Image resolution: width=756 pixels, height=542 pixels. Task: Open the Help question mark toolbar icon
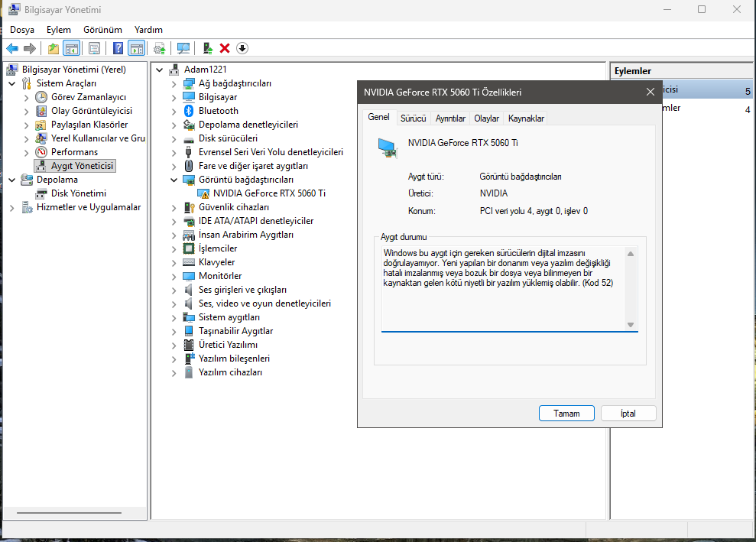[118, 48]
